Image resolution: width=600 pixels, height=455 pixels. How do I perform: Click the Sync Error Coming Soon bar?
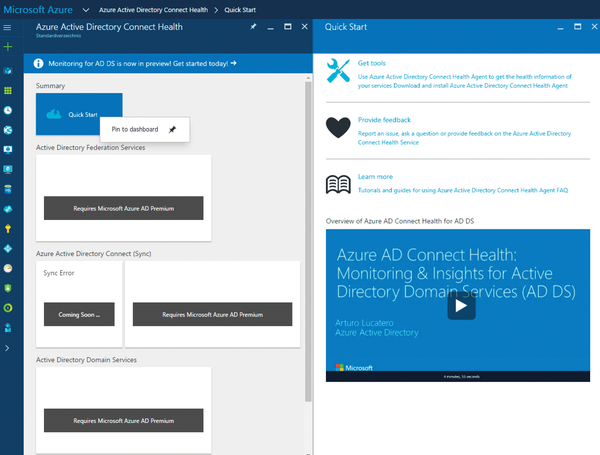(79, 315)
